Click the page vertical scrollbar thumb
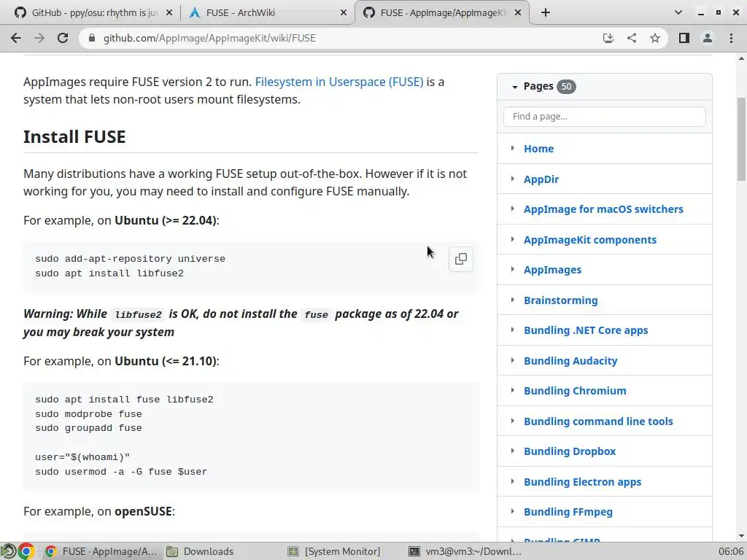Screen dimensions: 747x560 (x=741, y=139)
